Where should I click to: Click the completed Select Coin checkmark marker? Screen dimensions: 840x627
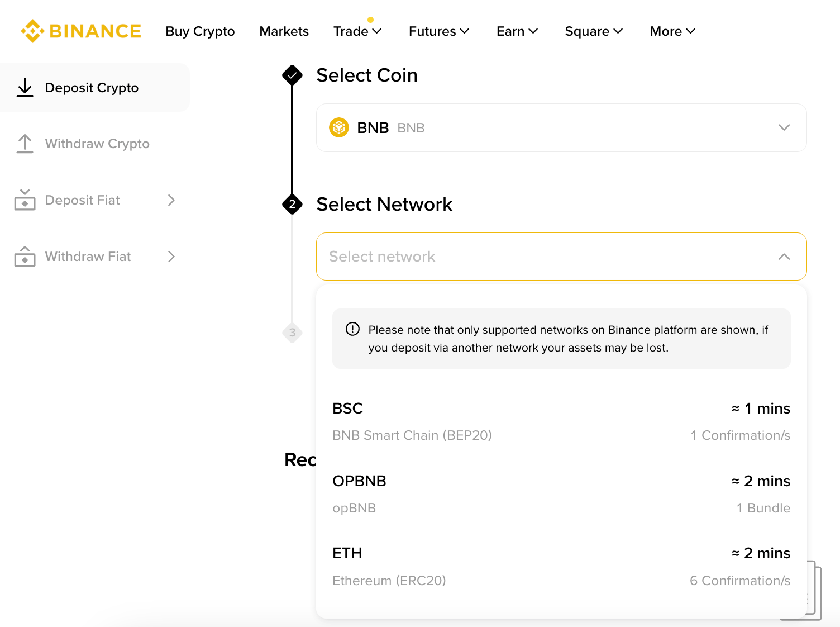coord(292,75)
